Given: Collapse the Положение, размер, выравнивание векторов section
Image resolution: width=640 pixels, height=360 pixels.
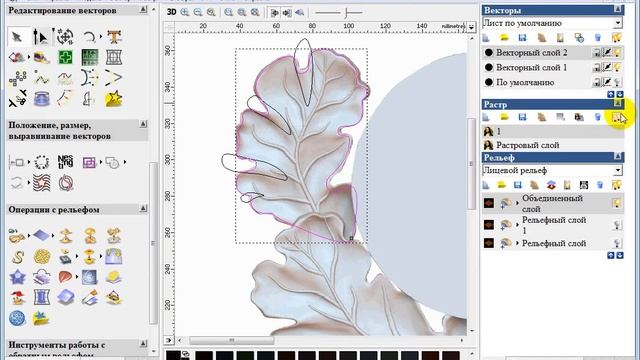Looking at the screenshot, I should [143, 124].
